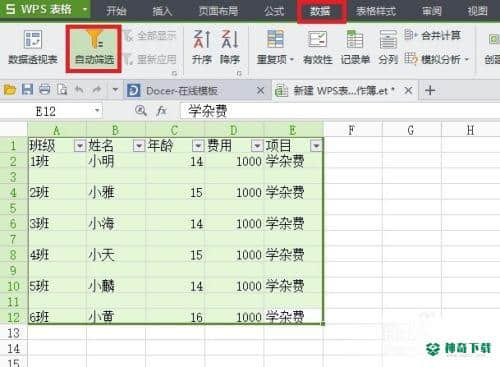Add a new document tab with plus
This screenshot has width=500, height=367.
click(430, 90)
